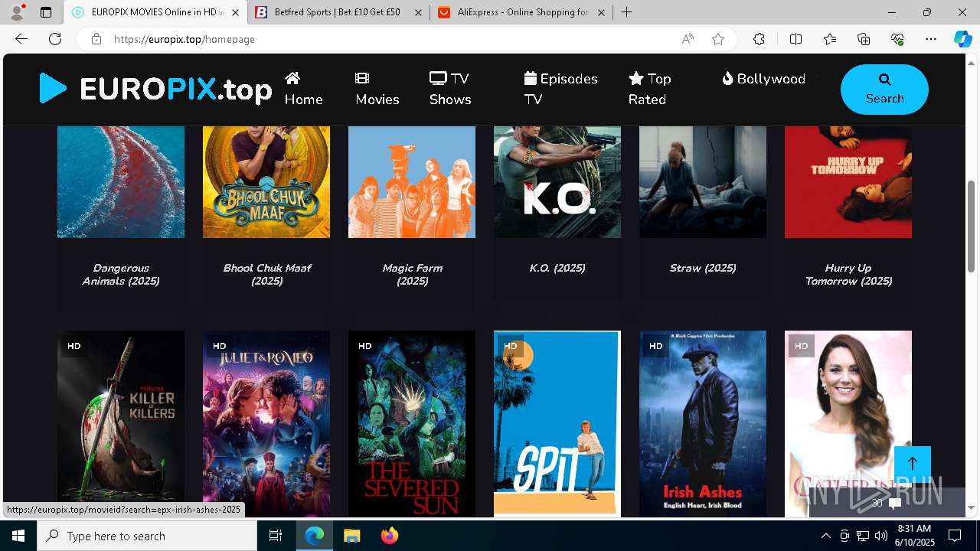Open Irish Ashes movie poster
The height and width of the screenshot is (551, 980).
click(x=703, y=424)
